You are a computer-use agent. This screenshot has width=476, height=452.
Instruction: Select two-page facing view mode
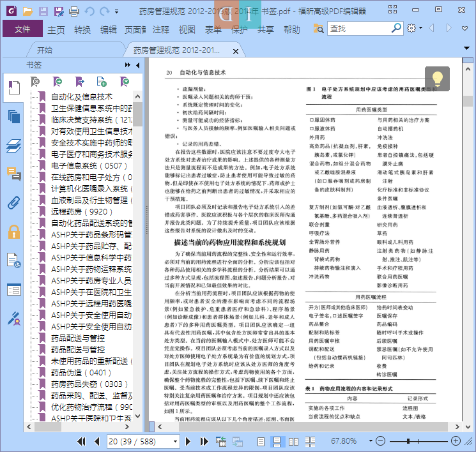pyautogui.click(x=293, y=441)
